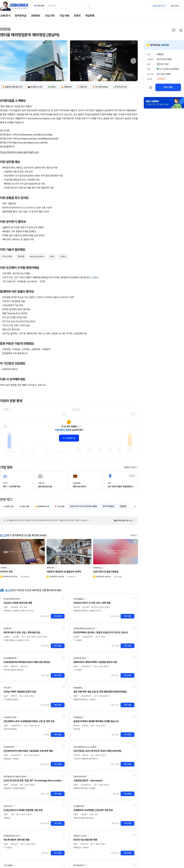
Task: Open the 공채정보 menu
Action: (35, 16)
